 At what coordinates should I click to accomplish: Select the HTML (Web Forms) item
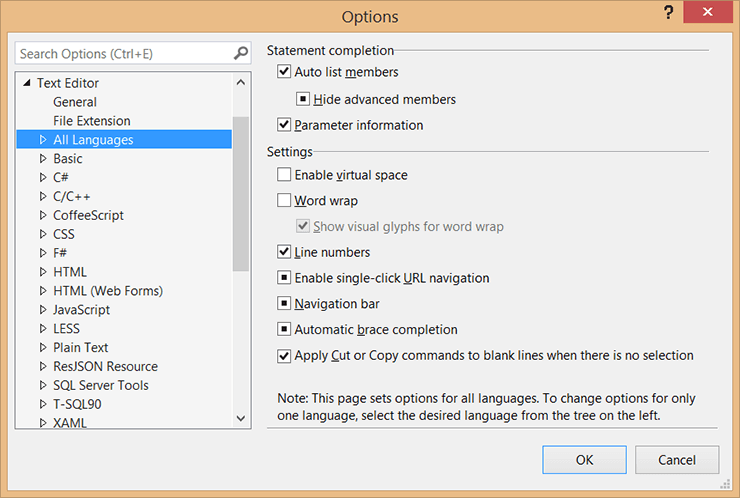click(x=108, y=291)
